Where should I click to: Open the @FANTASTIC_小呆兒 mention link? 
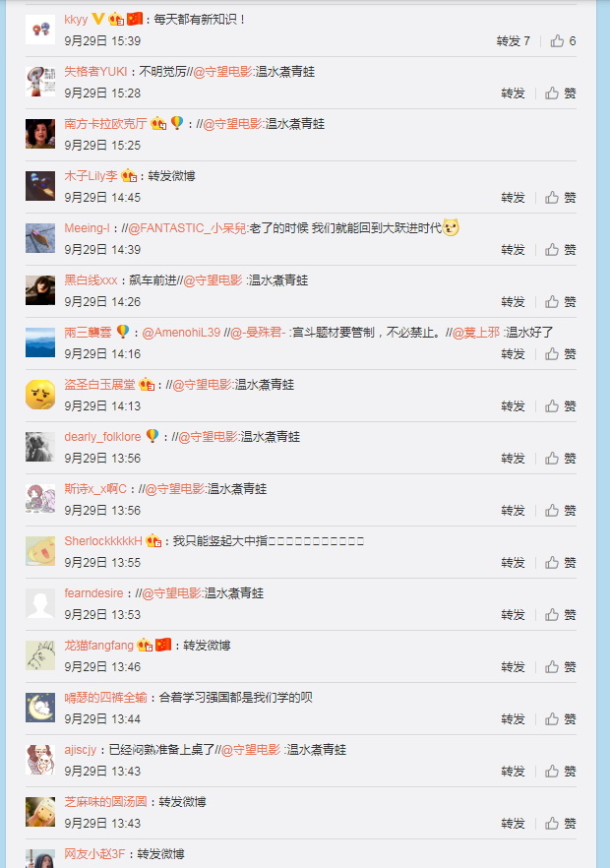[x=187, y=228]
